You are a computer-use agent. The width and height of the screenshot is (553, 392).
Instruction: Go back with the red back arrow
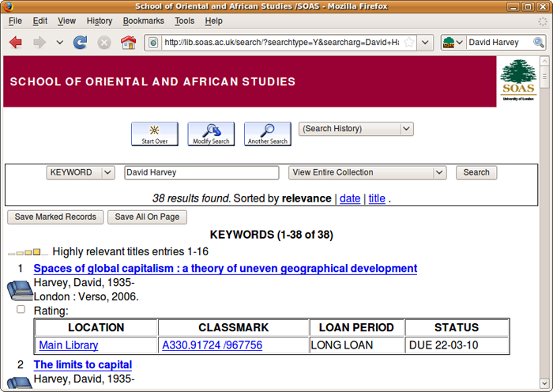click(16, 43)
